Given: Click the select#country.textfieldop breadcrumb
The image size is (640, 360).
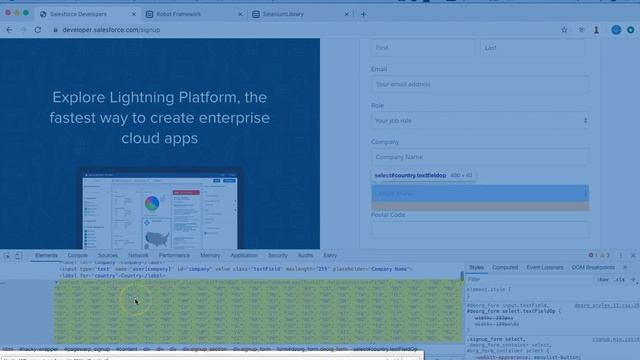Looking at the screenshot, I should pyautogui.click(x=385, y=349).
